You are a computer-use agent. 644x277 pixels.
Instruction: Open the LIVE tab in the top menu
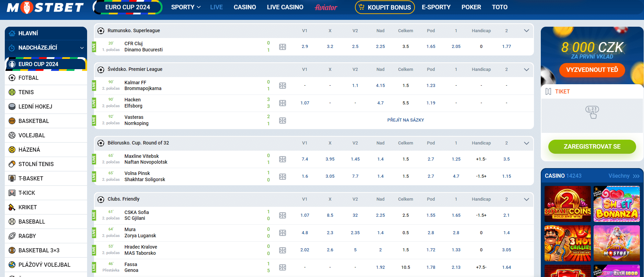pos(216,7)
